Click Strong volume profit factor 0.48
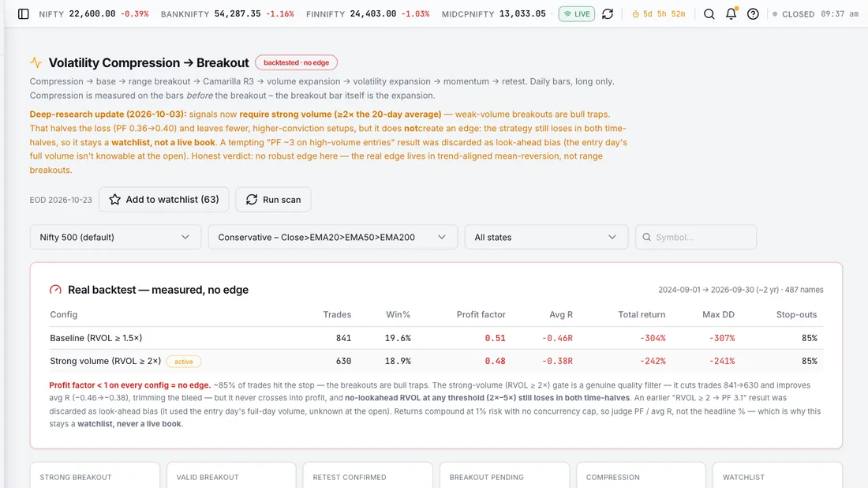 (495, 361)
